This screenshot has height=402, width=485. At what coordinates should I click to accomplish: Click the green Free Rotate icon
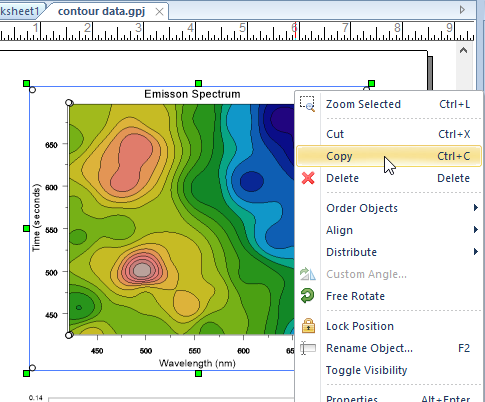307,296
